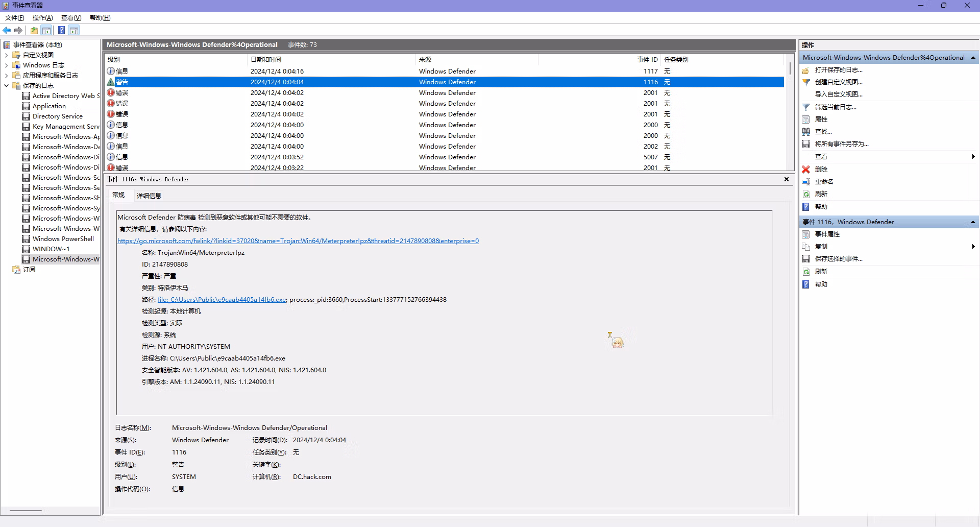Open the e9caab4405a14fb6.exe file path link

tap(222, 300)
